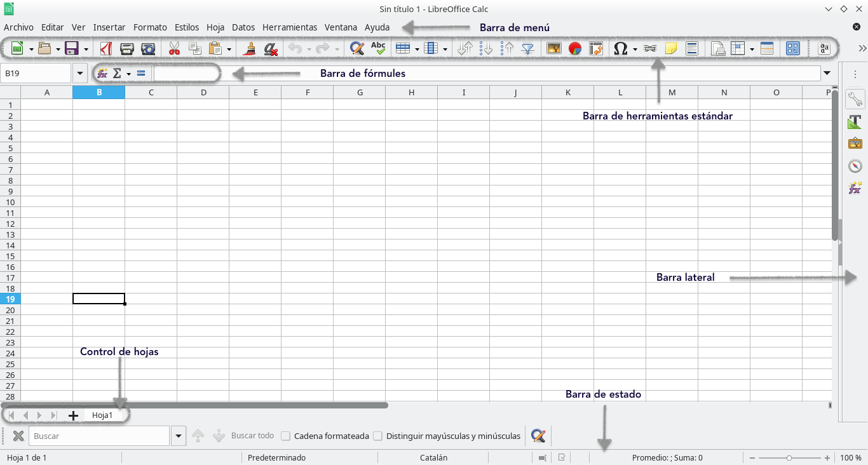Toggle Freeze Rows and Columns icon
The width and height of the screenshot is (868, 465).
[738, 48]
